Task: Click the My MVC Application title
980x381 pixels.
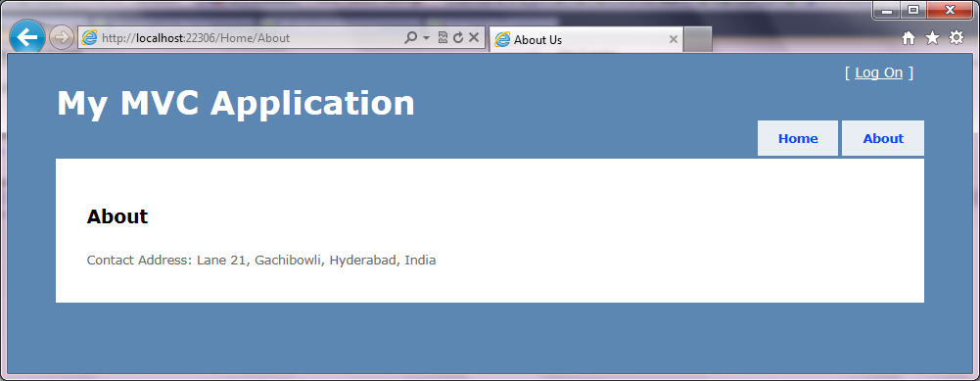Action: 236,103
